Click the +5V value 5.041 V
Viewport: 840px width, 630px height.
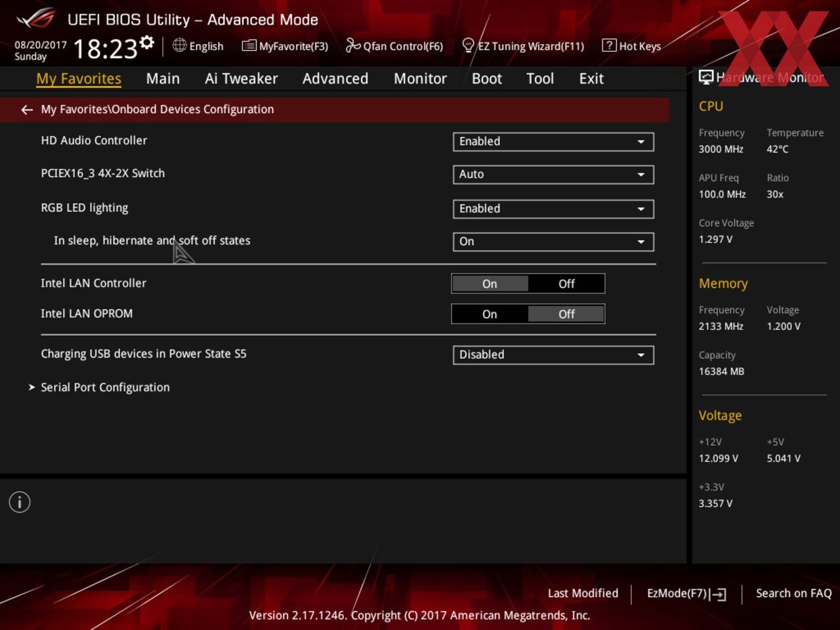783,458
